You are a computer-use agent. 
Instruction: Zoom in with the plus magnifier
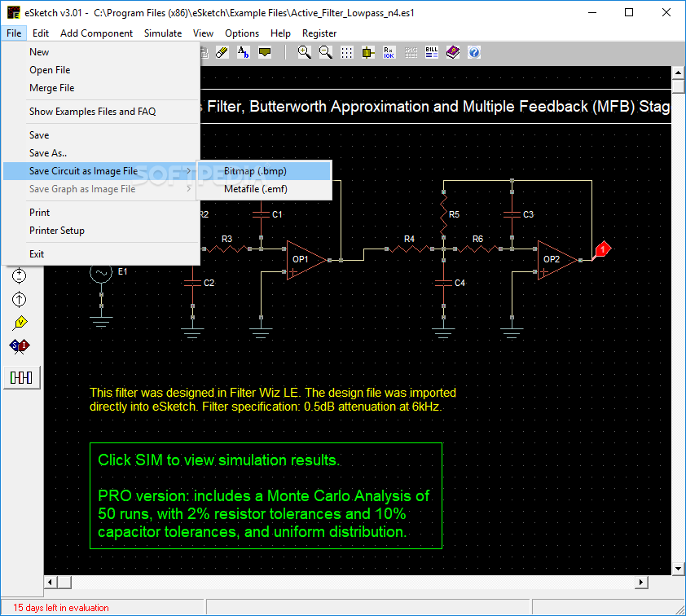pyautogui.click(x=305, y=52)
